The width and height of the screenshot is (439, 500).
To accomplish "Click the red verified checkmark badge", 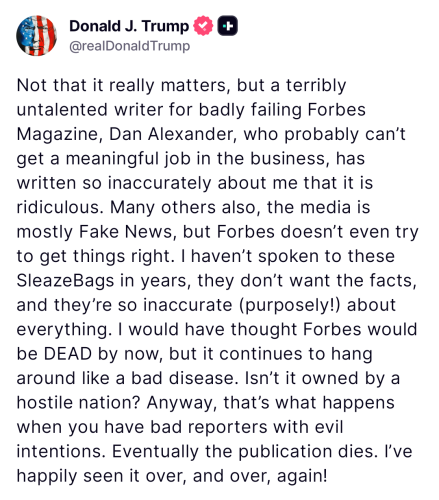I will click(203, 26).
